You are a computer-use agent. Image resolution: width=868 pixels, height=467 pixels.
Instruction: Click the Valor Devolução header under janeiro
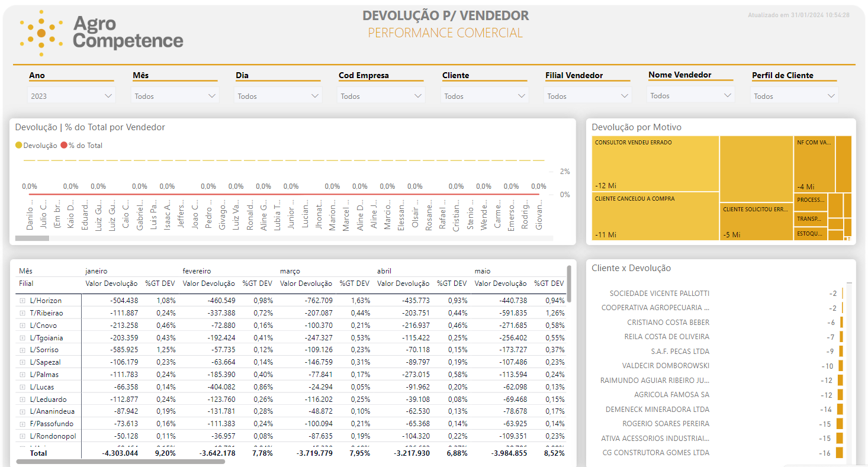coord(111,284)
